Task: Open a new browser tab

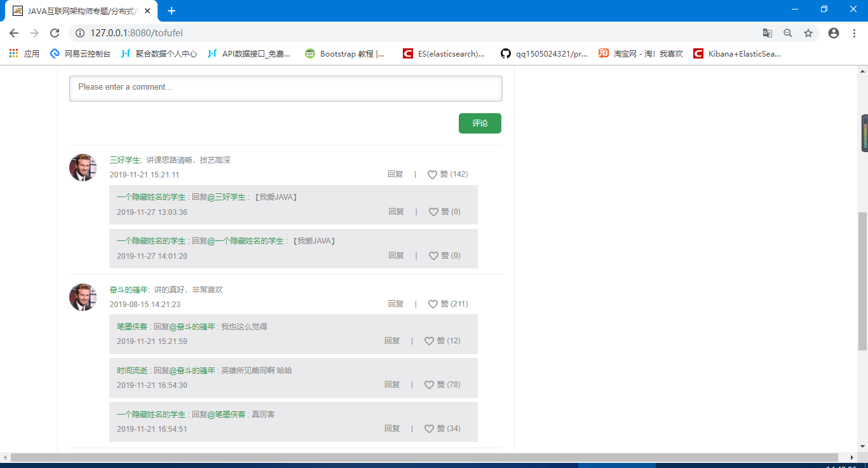Action: point(172,11)
